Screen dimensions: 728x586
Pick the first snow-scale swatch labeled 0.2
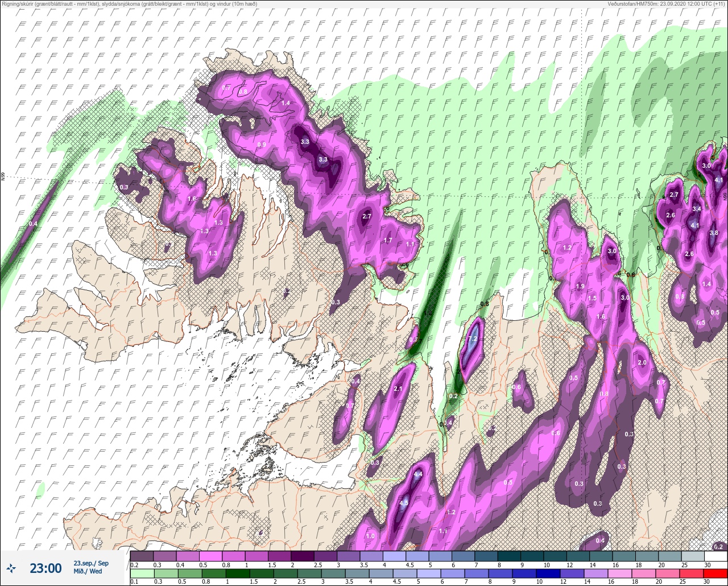click(x=142, y=556)
